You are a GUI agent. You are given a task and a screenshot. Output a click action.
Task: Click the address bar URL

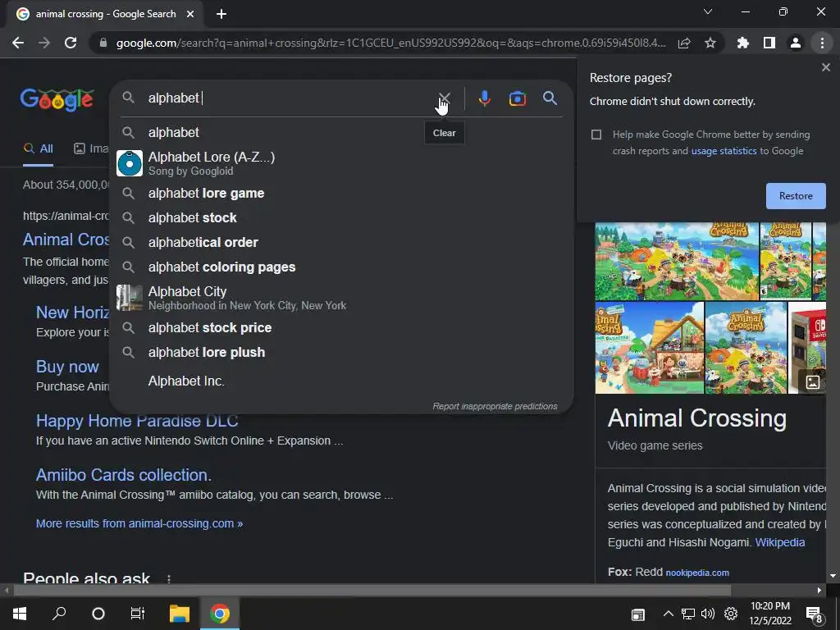click(x=390, y=43)
